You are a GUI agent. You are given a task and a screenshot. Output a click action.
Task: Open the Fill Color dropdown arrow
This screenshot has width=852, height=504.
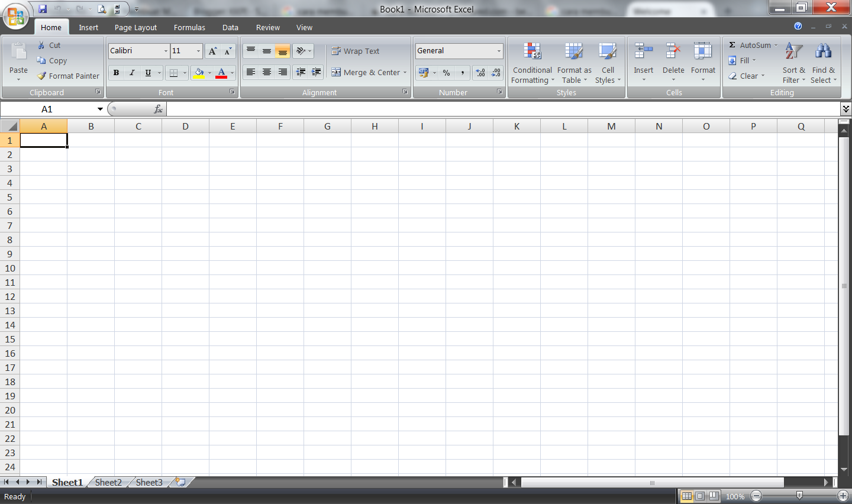coord(209,73)
